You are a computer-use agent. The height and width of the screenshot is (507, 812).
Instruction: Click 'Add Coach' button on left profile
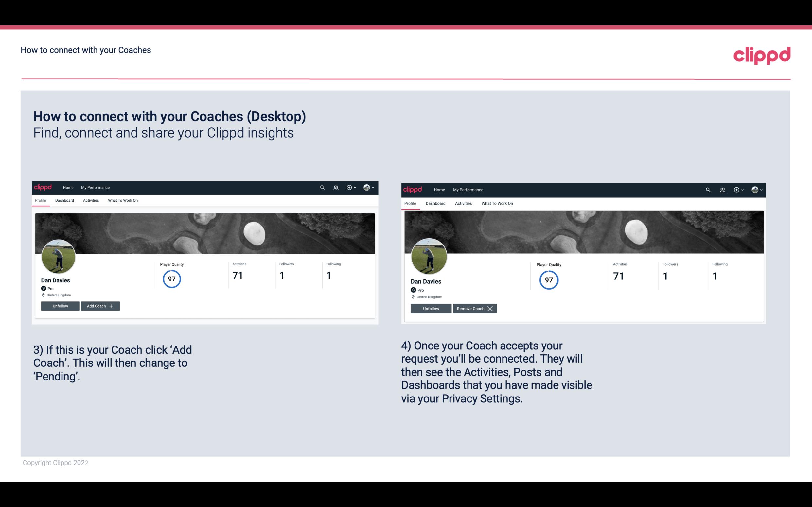coord(99,306)
